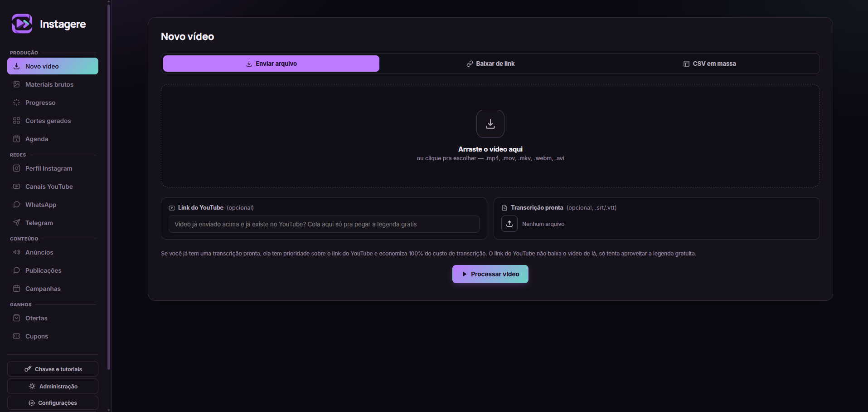Click the Canais YouTube icon
This screenshot has width=868, height=412.
[17, 186]
